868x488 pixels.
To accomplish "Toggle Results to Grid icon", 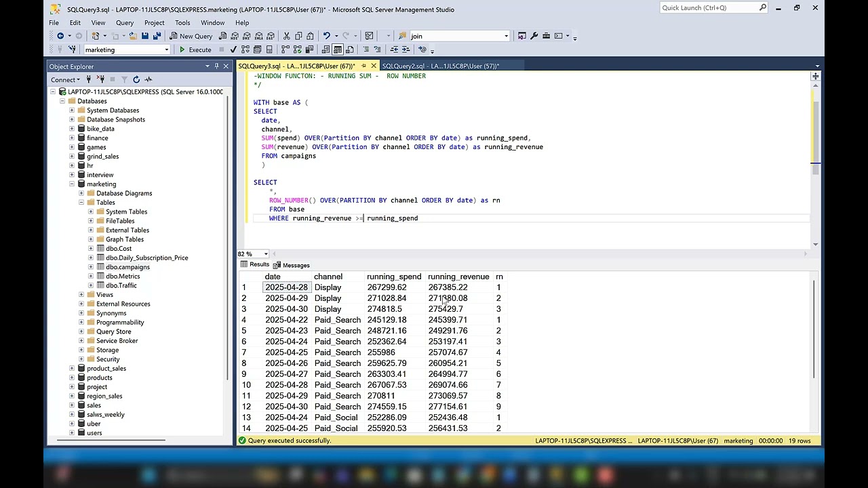I will [x=338, y=49].
